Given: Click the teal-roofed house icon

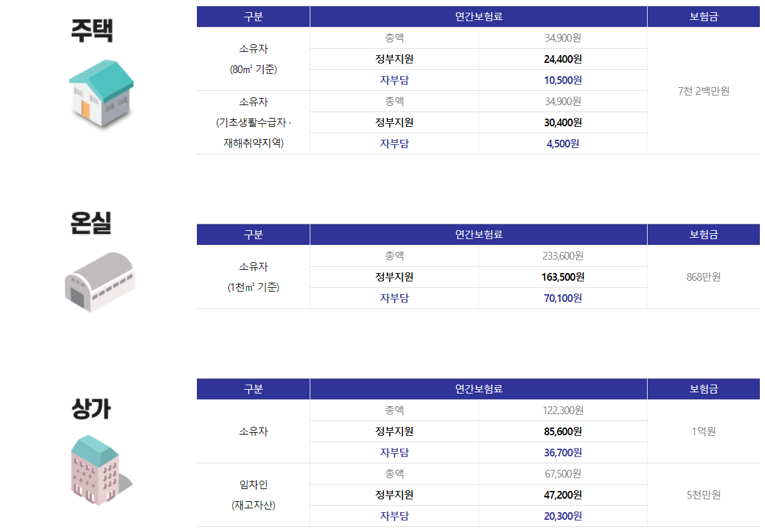Looking at the screenshot, I should pyautogui.click(x=101, y=94).
